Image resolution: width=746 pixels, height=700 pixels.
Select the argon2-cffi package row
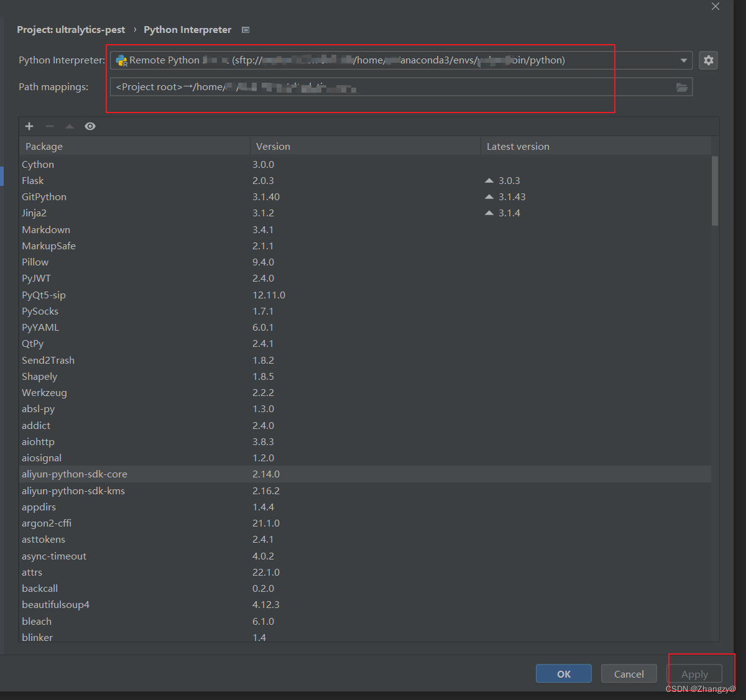coord(365,523)
